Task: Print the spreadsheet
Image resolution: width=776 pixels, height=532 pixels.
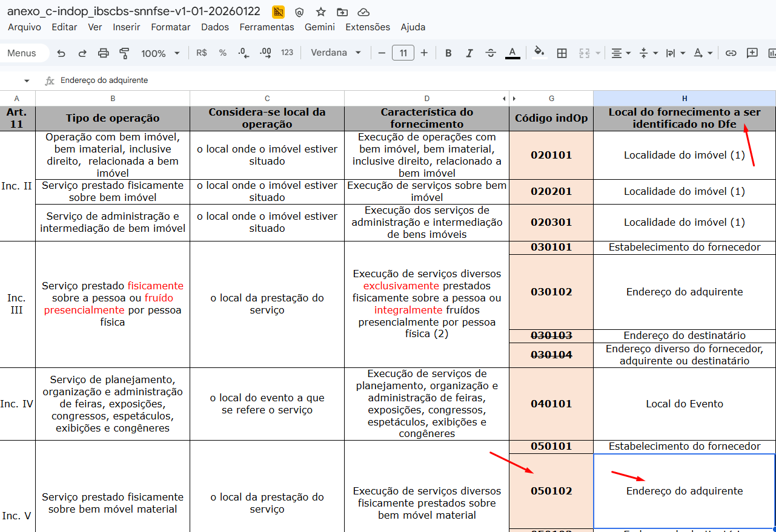Action: tap(104, 53)
